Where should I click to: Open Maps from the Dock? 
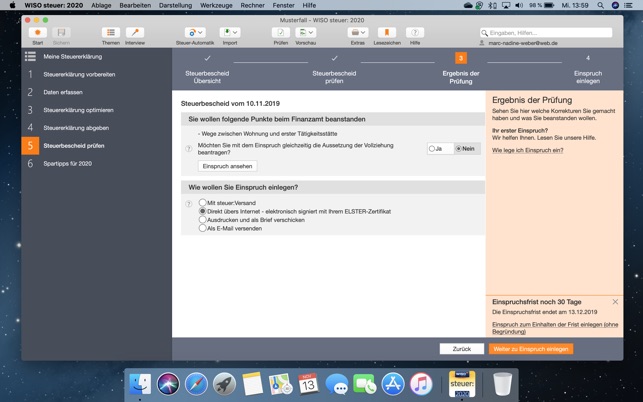pos(280,384)
